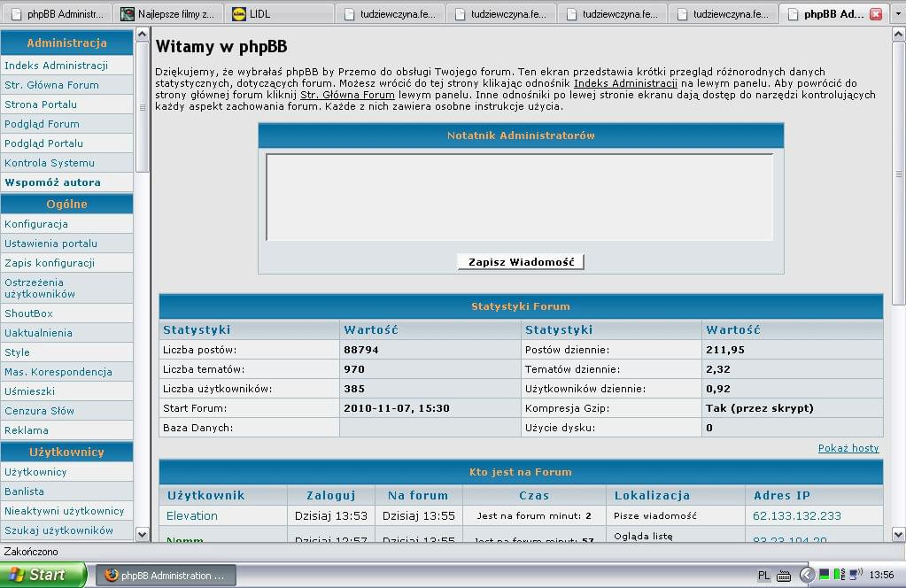Viewport: 906px width, 588px height.
Task: Click the green 'SE' tray icon
Action: click(x=840, y=574)
